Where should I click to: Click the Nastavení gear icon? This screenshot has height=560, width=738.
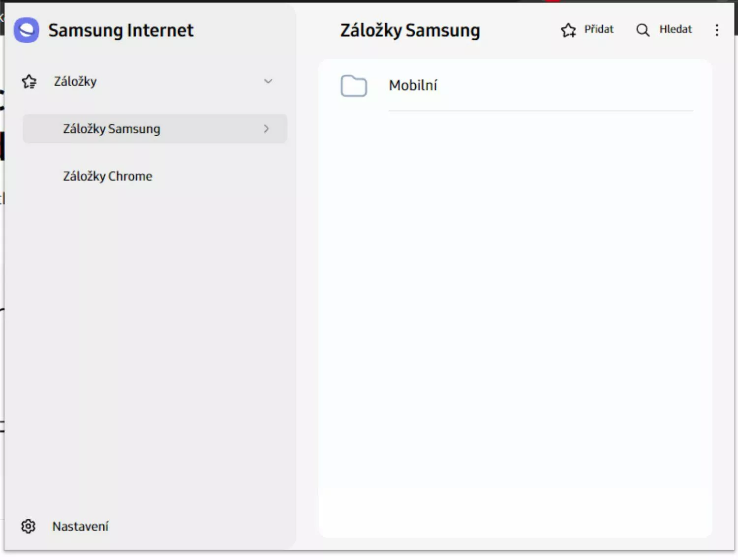tap(29, 527)
